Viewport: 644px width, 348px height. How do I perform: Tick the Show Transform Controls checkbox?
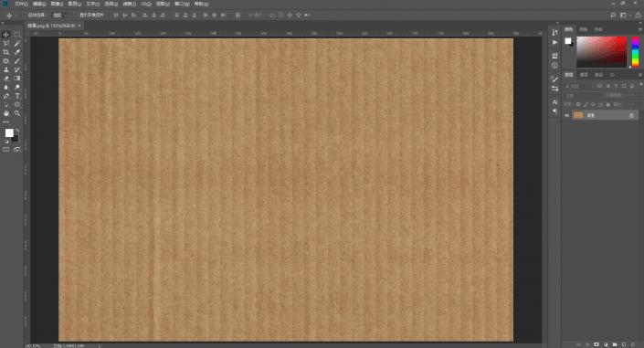pos(77,16)
